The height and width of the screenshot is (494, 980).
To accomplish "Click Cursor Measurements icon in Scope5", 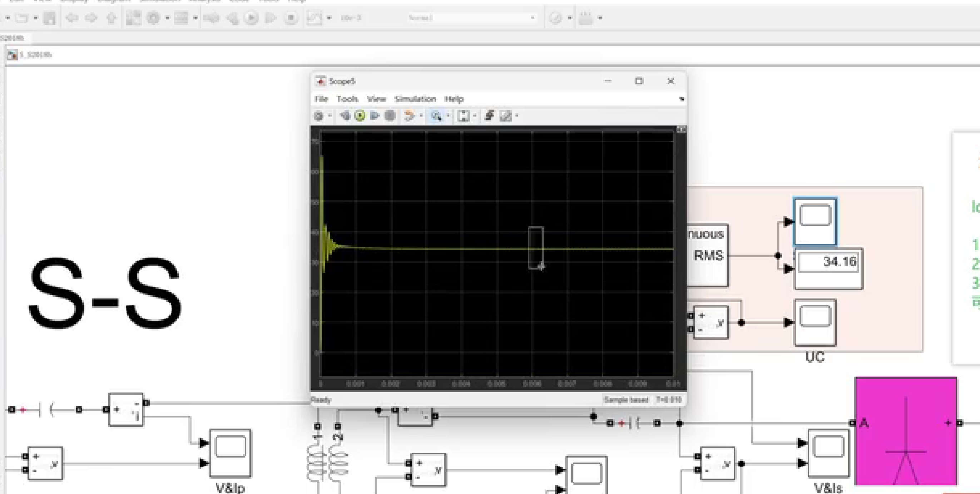I will 506,116.
